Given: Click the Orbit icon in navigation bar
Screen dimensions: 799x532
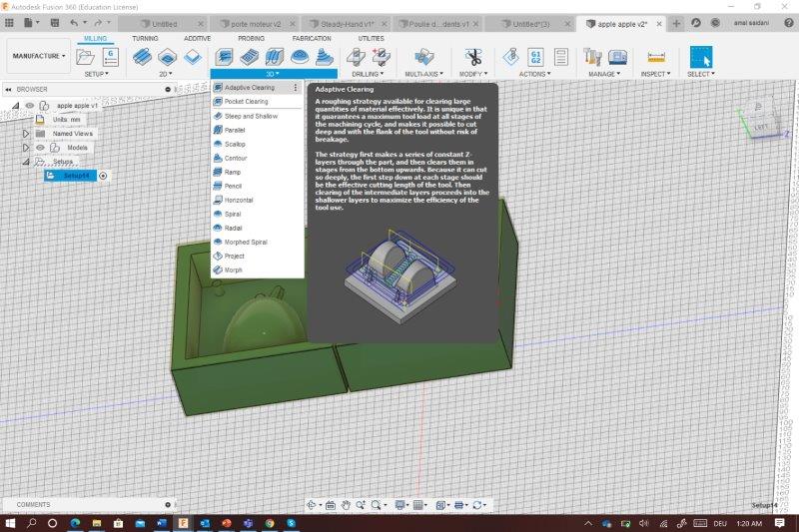Looking at the screenshot, I should [x=312, y=505].
